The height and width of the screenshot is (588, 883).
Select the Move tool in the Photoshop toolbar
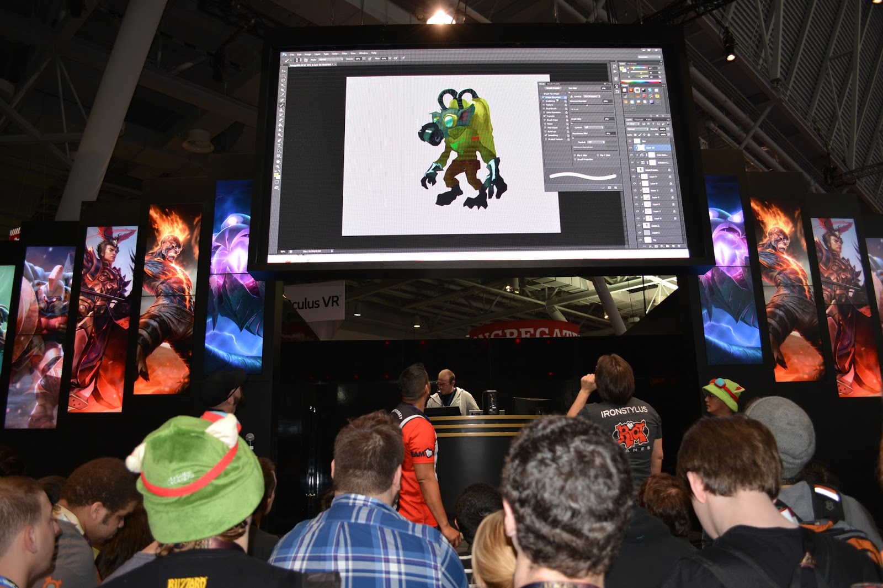point(285,70)
